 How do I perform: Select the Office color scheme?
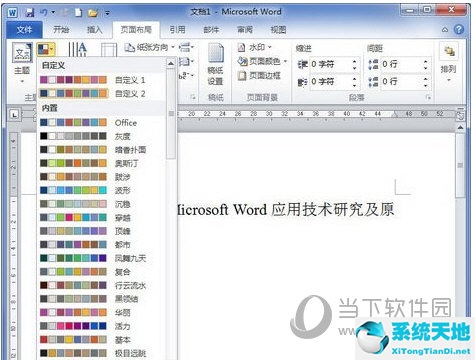[x=102, y=123]
